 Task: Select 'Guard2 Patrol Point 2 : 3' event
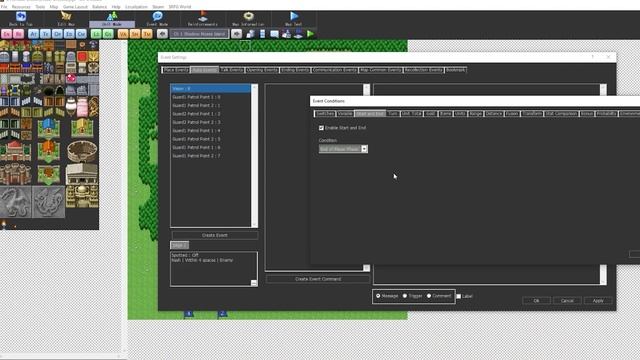[211, 122]
